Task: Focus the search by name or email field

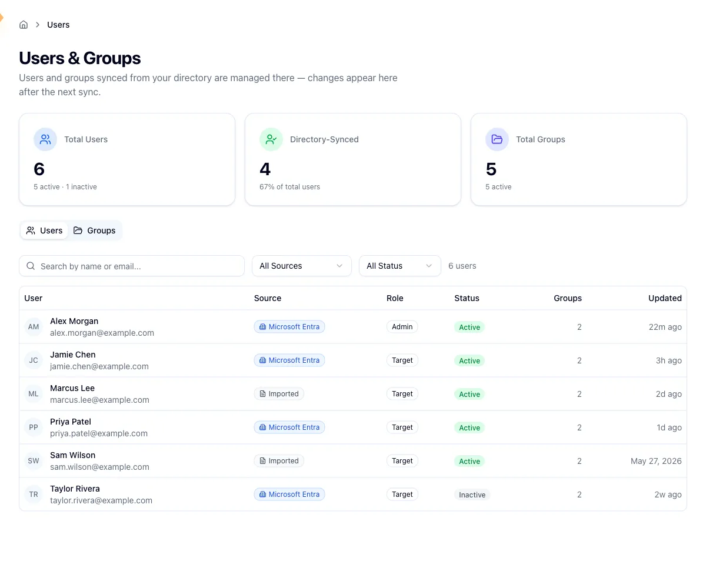Action: (132, 266)
